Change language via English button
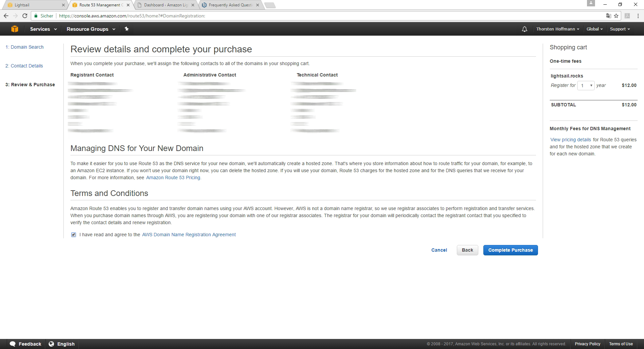This screenshot has height=349, width=644. point(62,344)
